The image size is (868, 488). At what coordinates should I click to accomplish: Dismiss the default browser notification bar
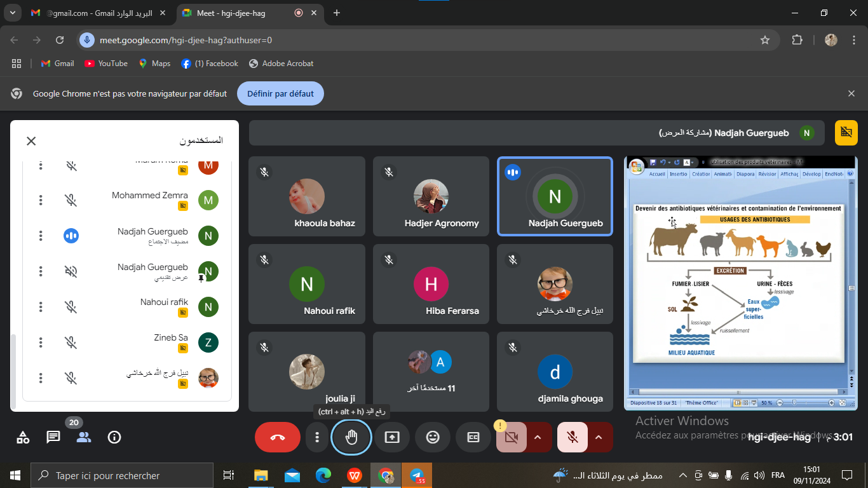point(851,93)
